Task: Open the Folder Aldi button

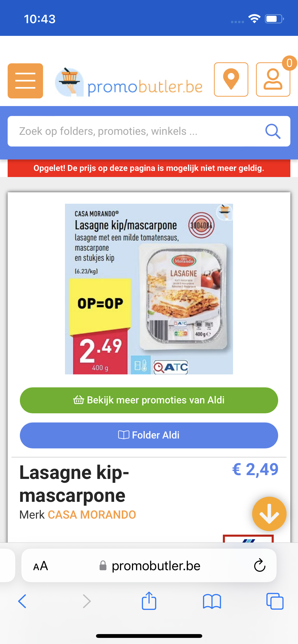Action: tap(149, 435)
